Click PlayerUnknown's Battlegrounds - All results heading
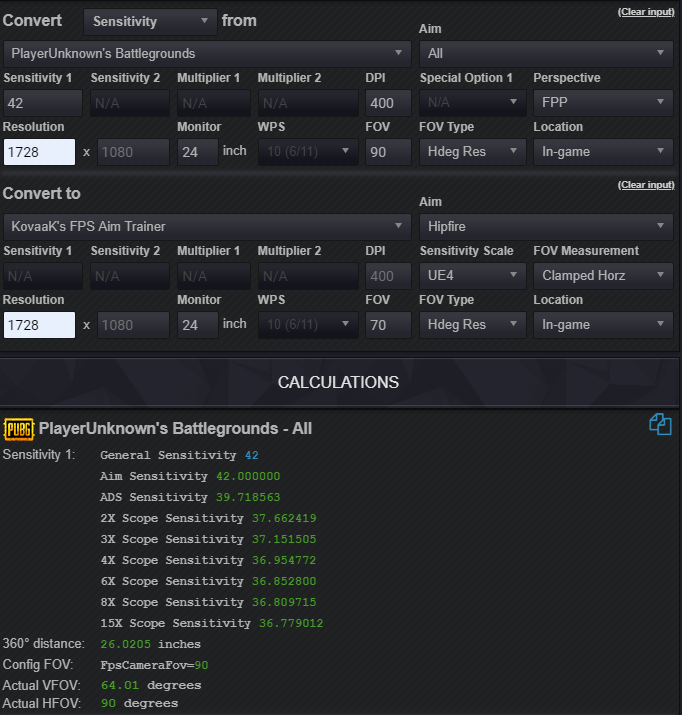Screen dimensions: 682x715 [176, 429]
